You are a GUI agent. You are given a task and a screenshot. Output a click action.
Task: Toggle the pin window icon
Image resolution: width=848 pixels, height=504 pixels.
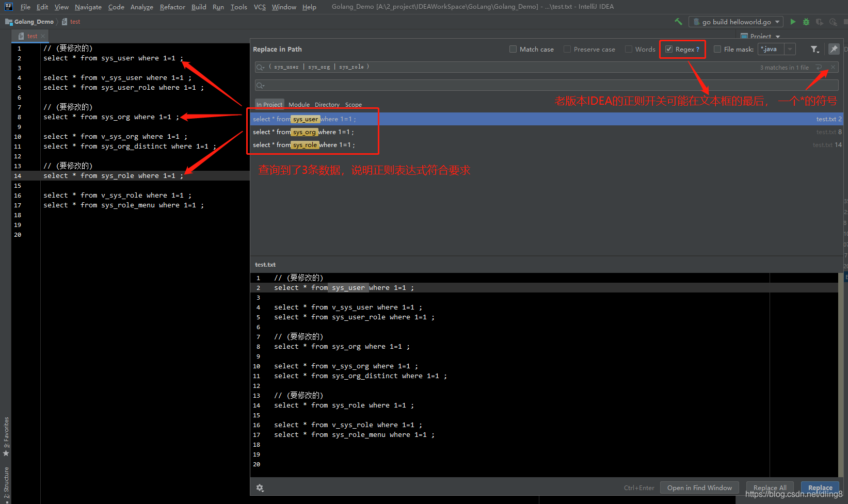pos(834,48)
